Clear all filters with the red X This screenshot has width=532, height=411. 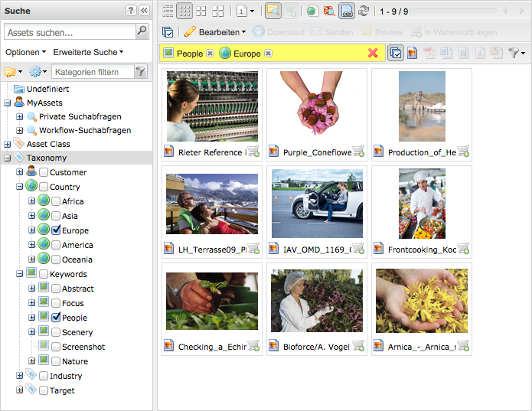pos(373,53)
